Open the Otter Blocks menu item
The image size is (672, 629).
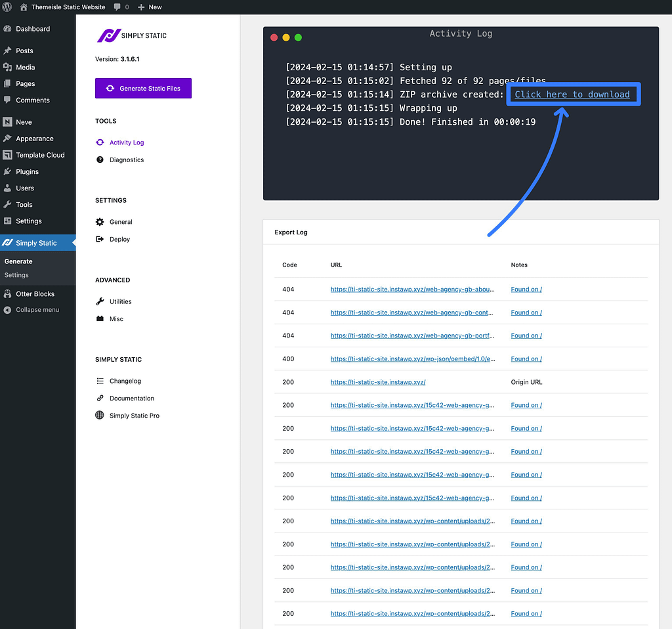[x=35, y=293]
